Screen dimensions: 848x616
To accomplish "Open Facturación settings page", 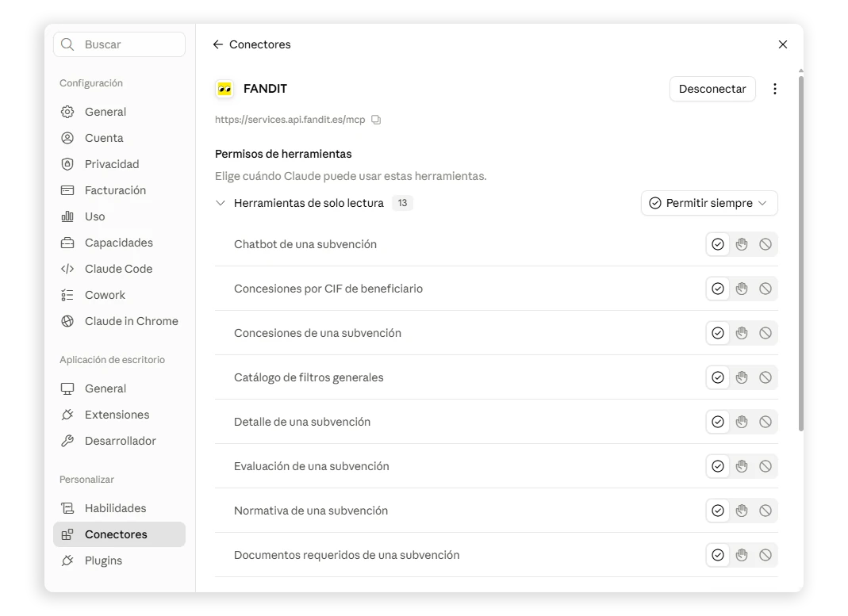I will point(119,190).
